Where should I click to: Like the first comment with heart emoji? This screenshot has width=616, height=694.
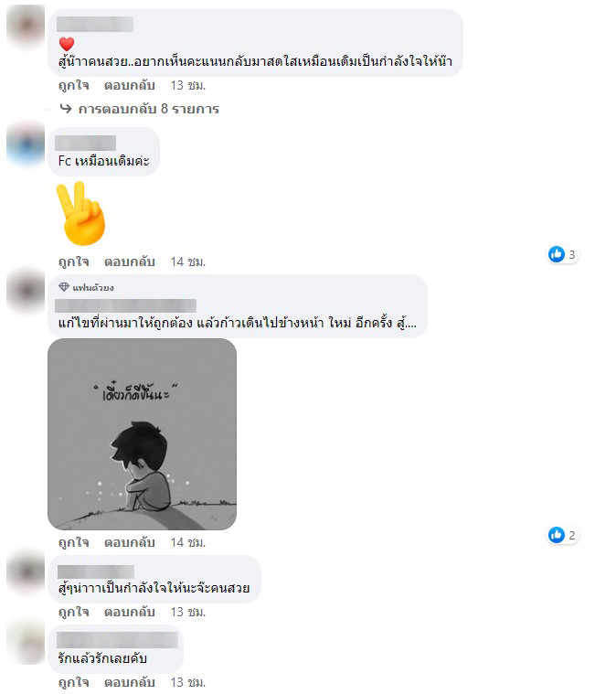(73, 85)
